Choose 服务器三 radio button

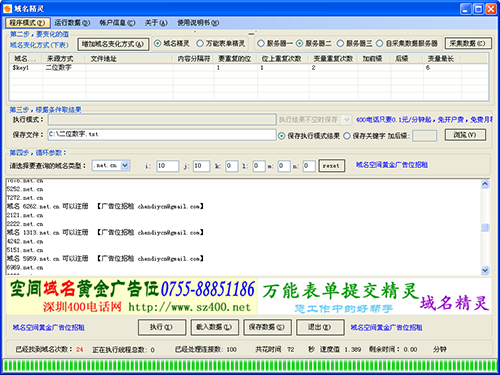[354, 43]
